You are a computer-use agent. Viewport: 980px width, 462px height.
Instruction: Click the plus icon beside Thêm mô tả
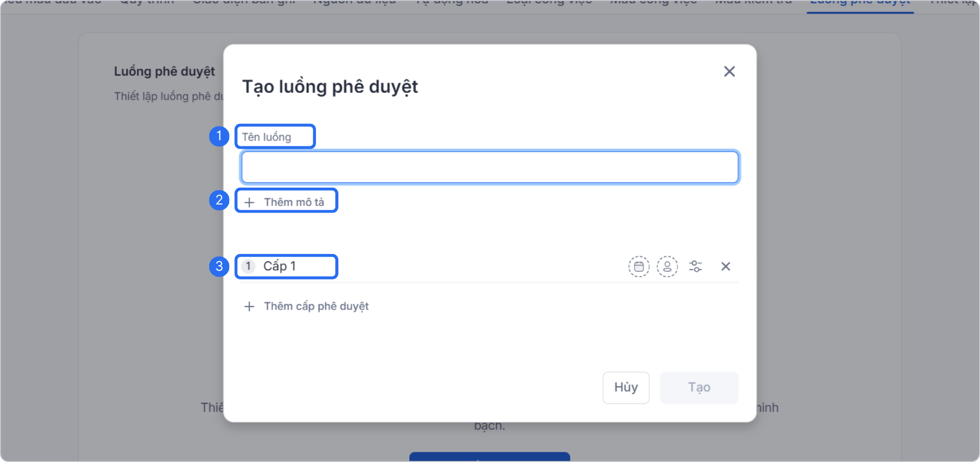tap(249, 202)
